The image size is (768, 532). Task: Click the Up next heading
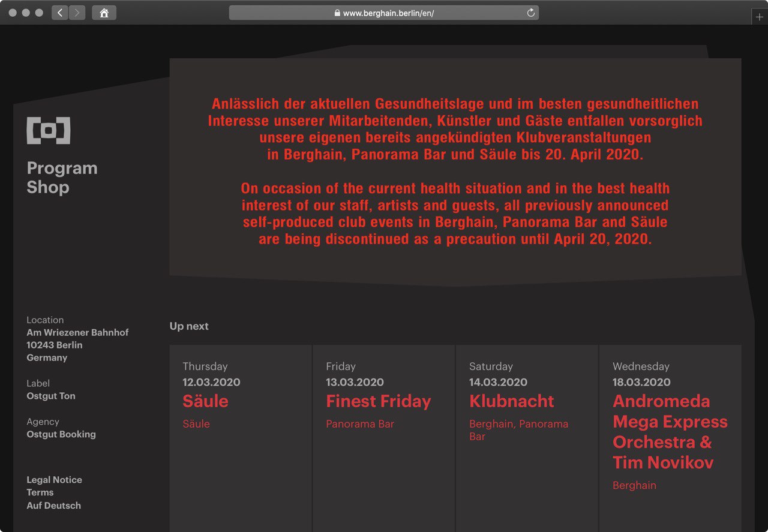[189, 326]
